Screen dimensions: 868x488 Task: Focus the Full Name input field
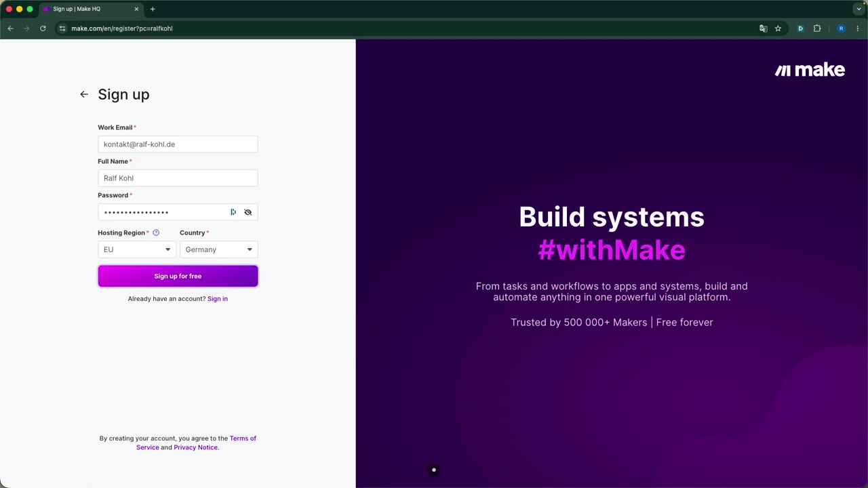tap(178, 178)
